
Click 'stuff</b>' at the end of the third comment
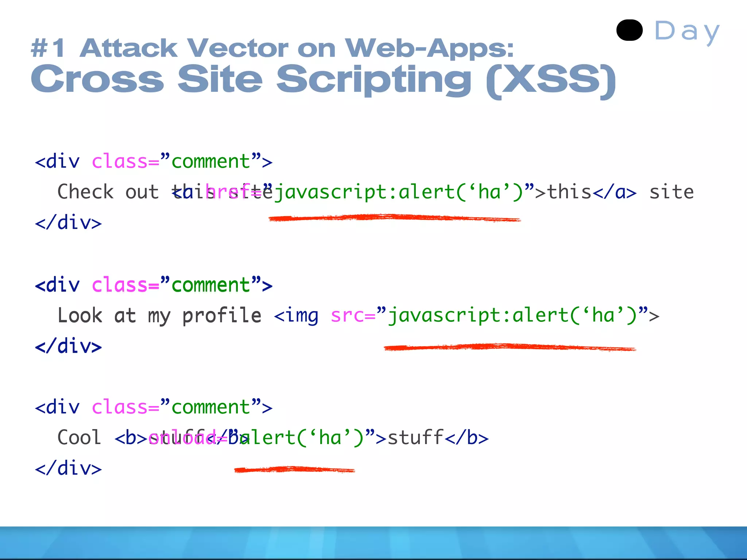(438, 437)
